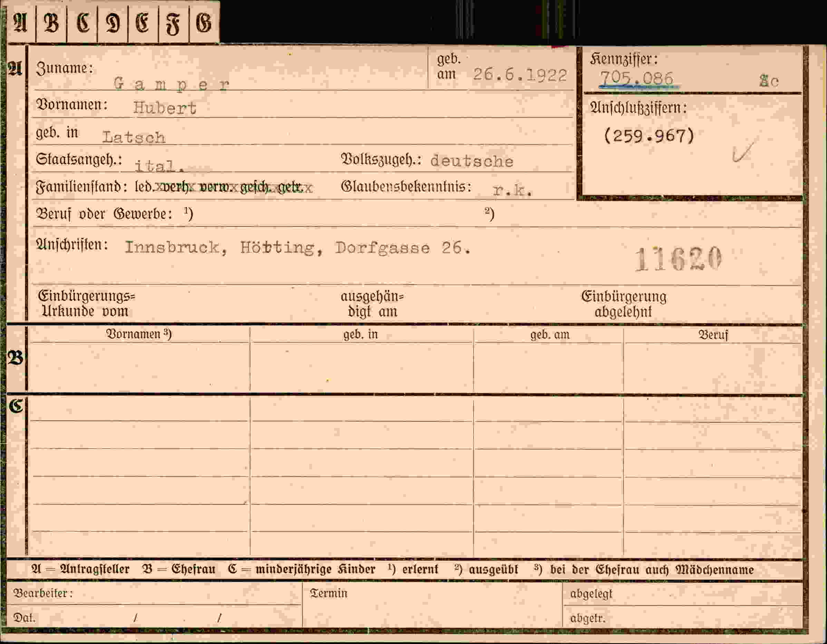Click the 'Volkszugeh.:' label

[x=381, y=159]
